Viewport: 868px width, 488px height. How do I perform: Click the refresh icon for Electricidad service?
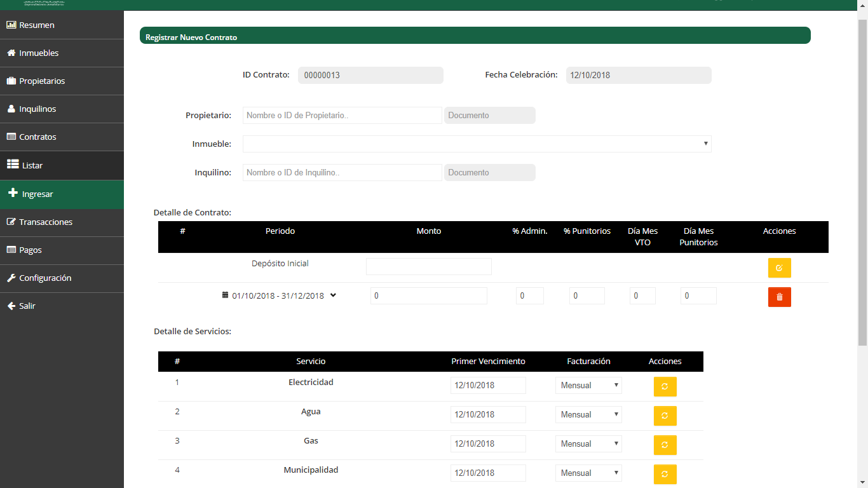click(x=665, y=386)
